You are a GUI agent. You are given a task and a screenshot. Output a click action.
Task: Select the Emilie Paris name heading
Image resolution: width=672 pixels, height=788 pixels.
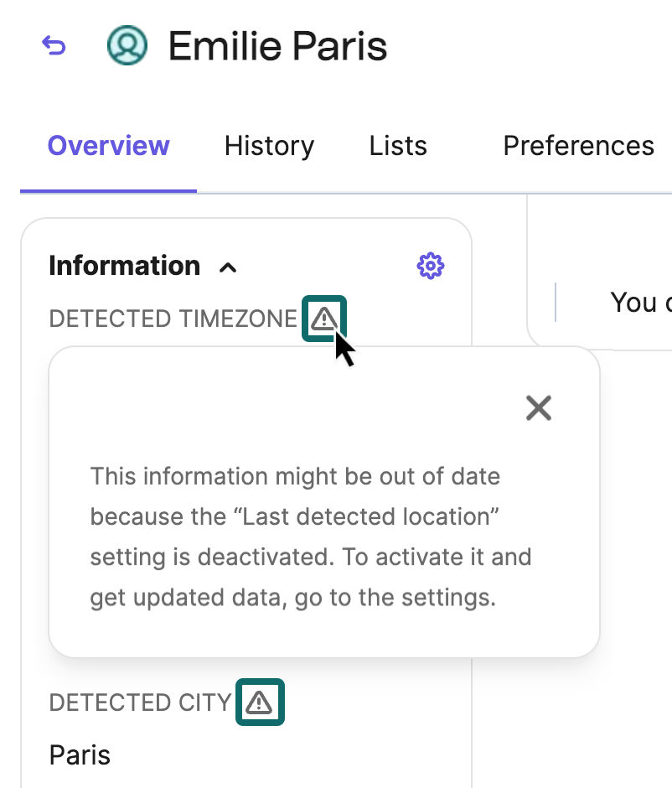click(x=277, y=46)
